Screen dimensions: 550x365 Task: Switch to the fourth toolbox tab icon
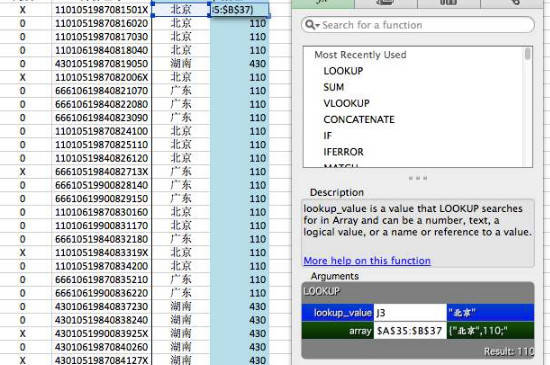point(511,3)
